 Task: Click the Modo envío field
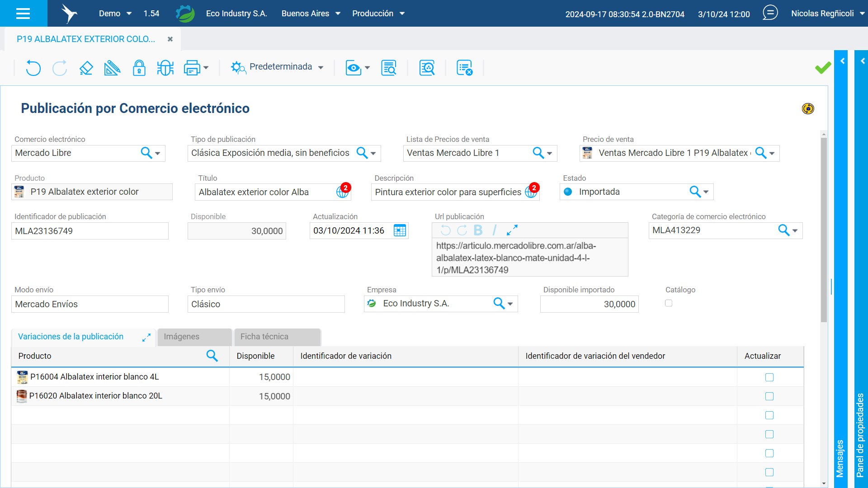pos(90,304)
